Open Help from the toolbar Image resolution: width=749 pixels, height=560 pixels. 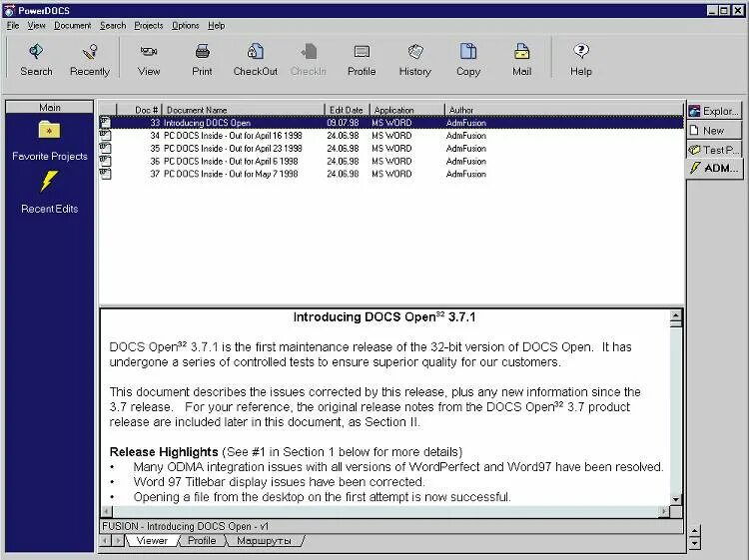[581, 59]
